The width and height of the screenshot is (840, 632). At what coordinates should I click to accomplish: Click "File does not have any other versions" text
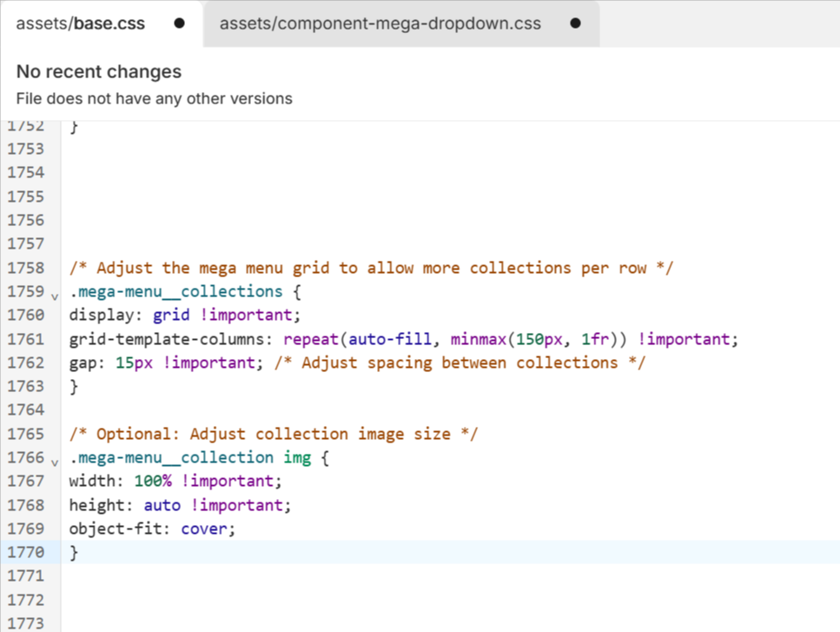pyautogui.click(x=154, y=98)
